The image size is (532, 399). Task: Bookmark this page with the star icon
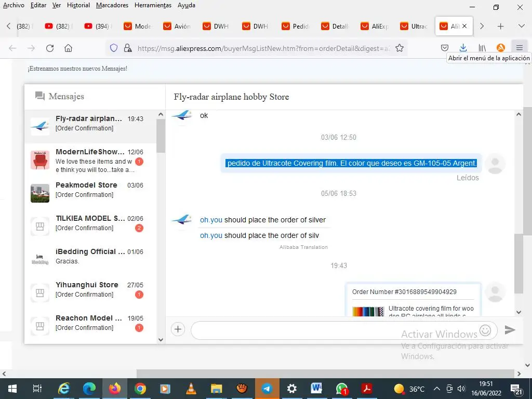click(x=400, y=48)
